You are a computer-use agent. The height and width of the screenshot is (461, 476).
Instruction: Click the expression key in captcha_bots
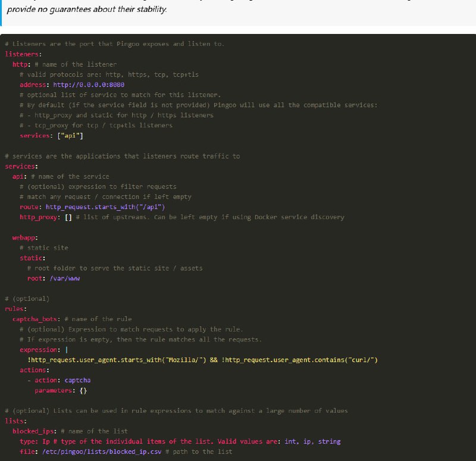(34, 350)
